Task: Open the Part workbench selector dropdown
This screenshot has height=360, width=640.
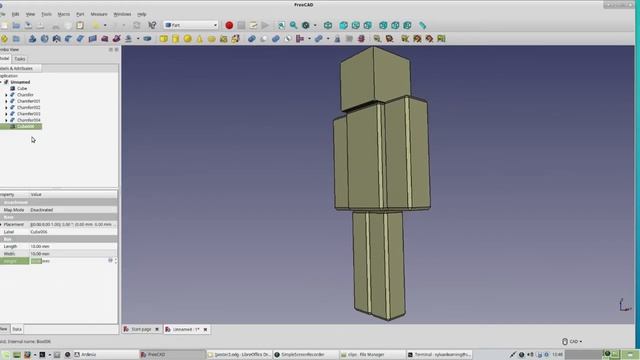Action: (191, 25)
